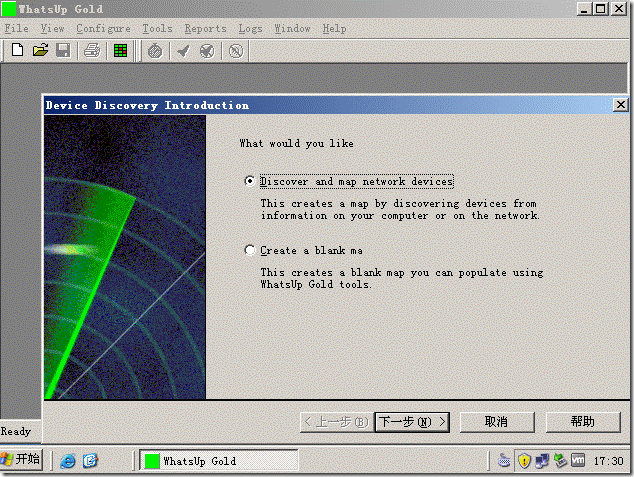
Task: Close the Device Discovery Introduction dialog
Action: [620, 105]
